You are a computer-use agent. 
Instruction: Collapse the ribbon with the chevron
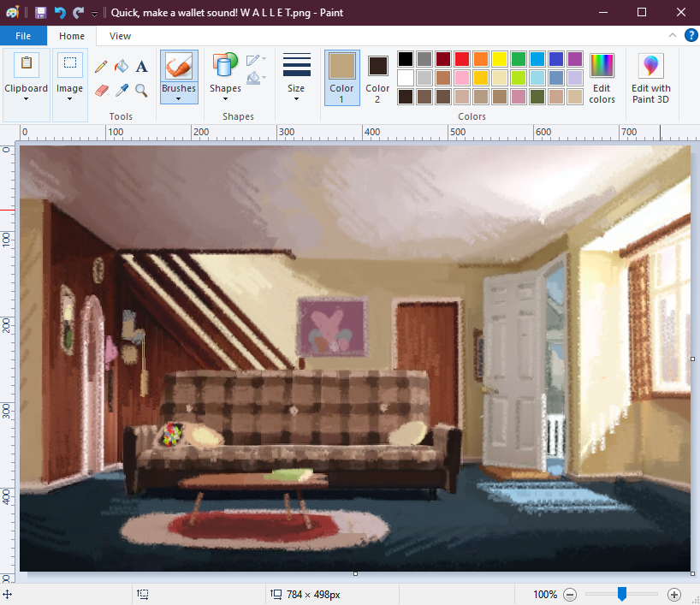coord(673,35)
